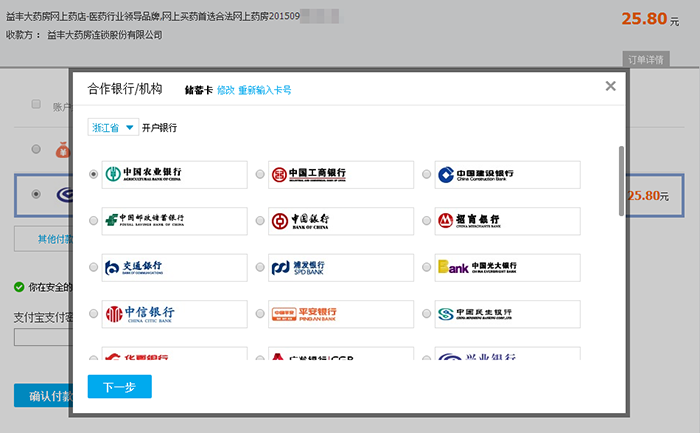Screen dimensions: 700x433
Task: Click the 修改 link
Action: click(226, 90)
